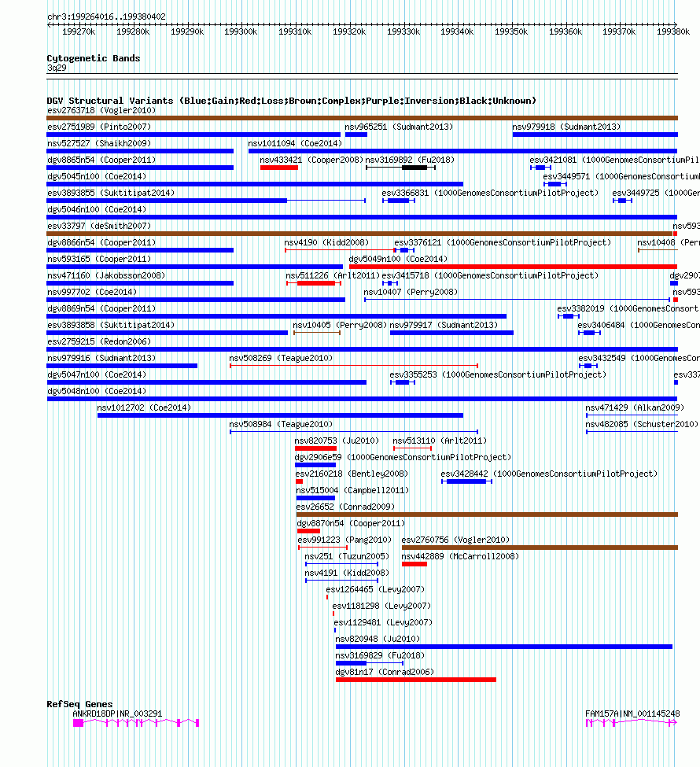This screenshot has height=767, width=700.
Task: Click dgv8869n54 (Cooper2011) label
Action: click(x=101, y=309)
